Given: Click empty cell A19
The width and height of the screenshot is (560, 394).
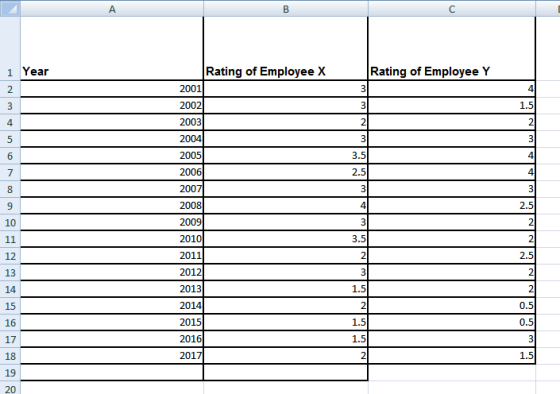Looking at the screenshot, I should click(x=112, y=373).
